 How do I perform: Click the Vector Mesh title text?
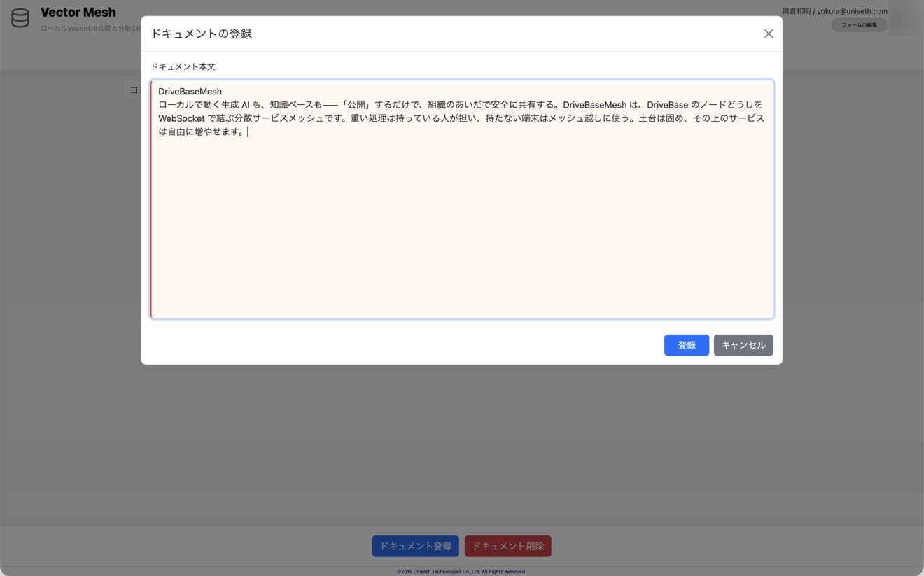pos(78,12)
